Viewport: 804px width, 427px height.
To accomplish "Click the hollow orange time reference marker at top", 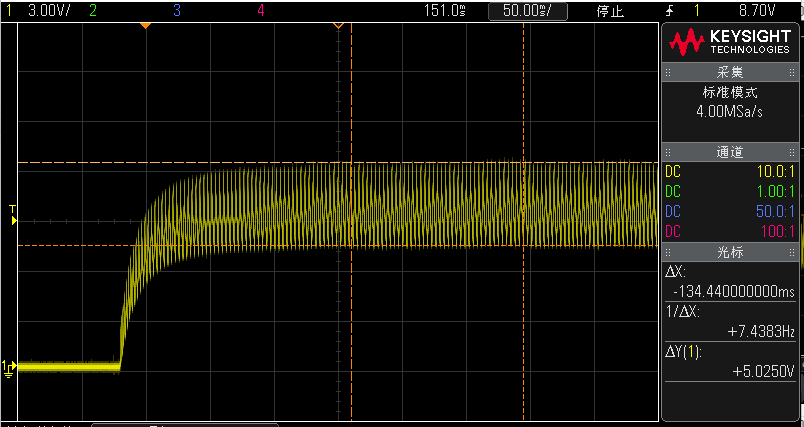I will tap(338, 25).
